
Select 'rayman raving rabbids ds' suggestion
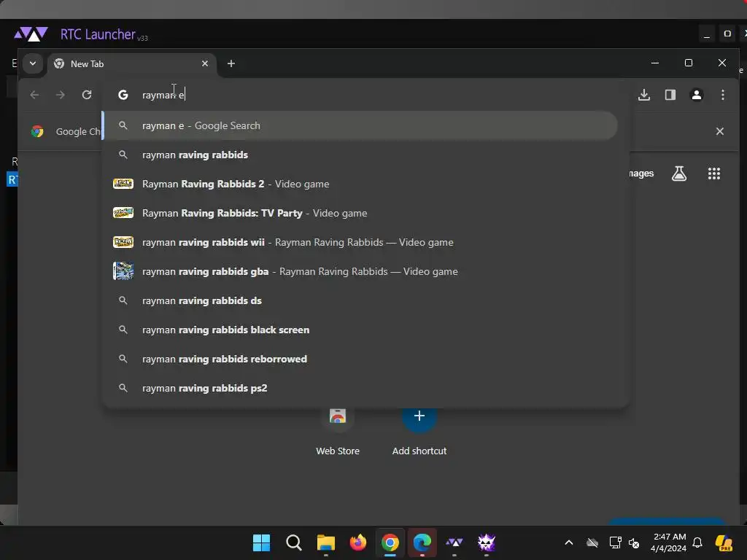tap(360, 300)
